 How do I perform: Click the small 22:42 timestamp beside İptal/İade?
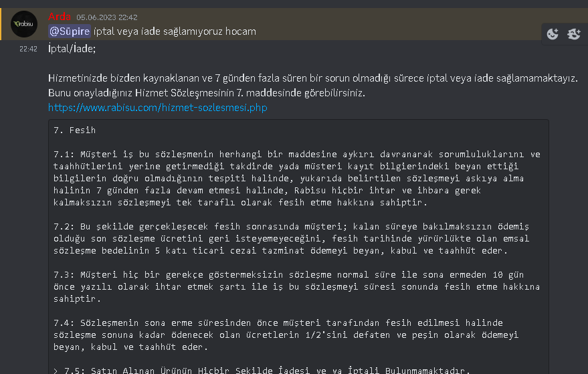(x=28, y=49)
